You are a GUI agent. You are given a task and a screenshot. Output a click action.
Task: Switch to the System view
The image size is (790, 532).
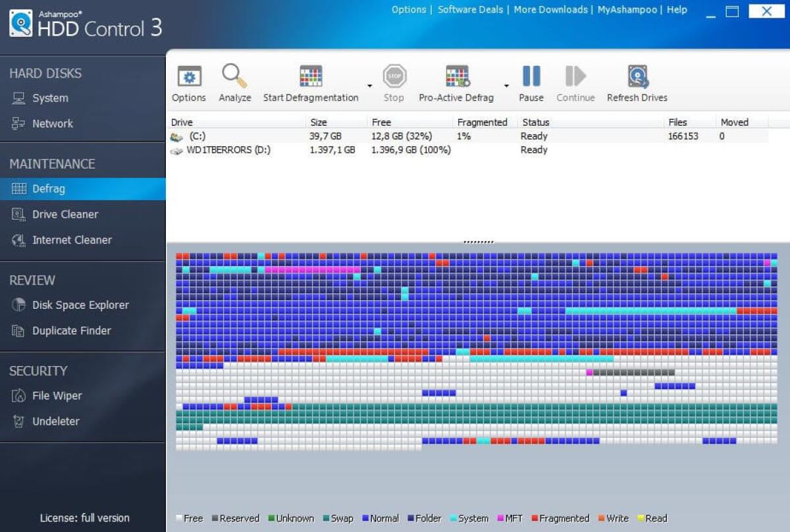point(50,98)
